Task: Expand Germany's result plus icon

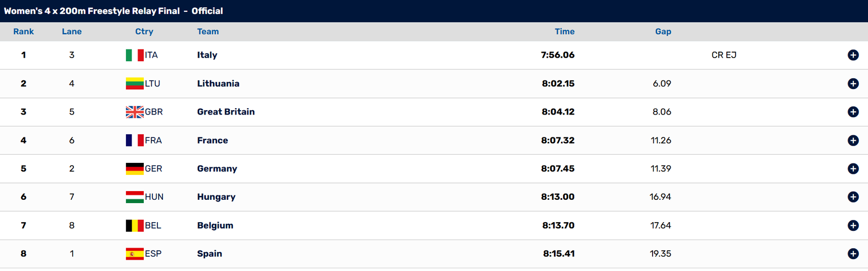Action: click(853, 168)
